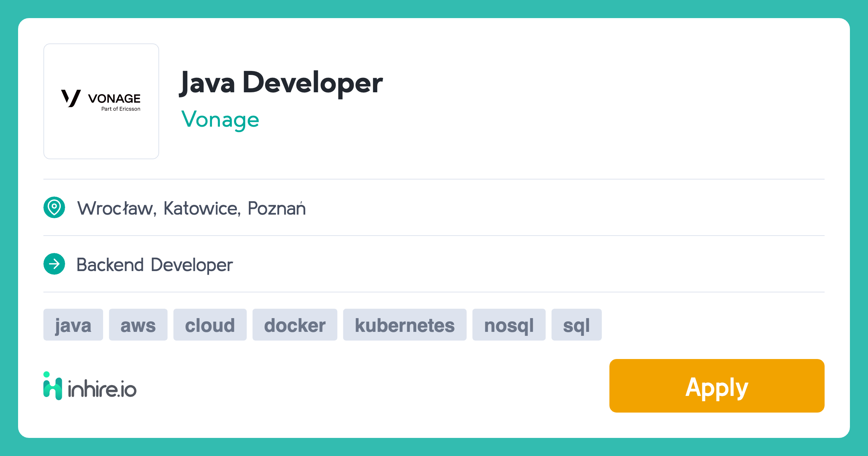Click the Backend Developer category label

point(155,265)
